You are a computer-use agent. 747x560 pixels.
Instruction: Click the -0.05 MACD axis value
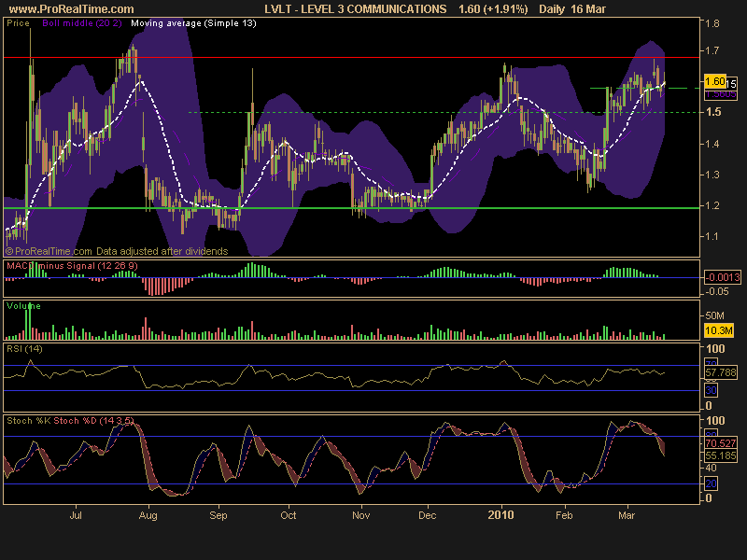coord(716,291)
